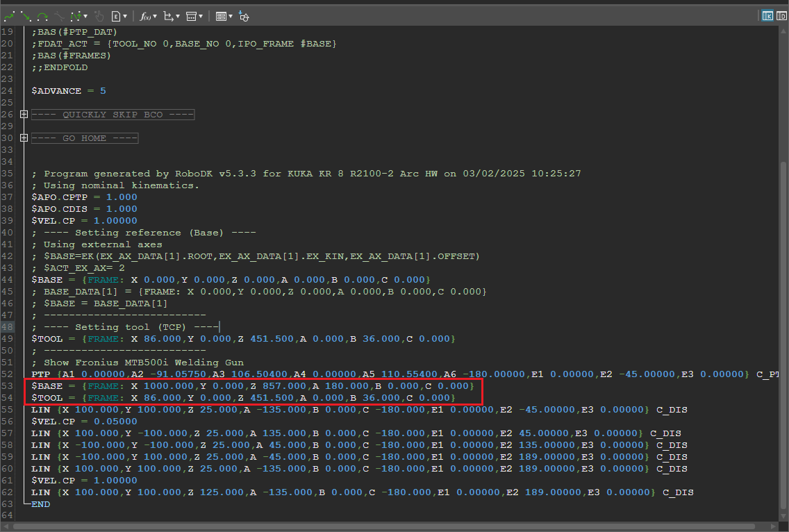Click the grayed-out spline motion icon

[60, 15]
